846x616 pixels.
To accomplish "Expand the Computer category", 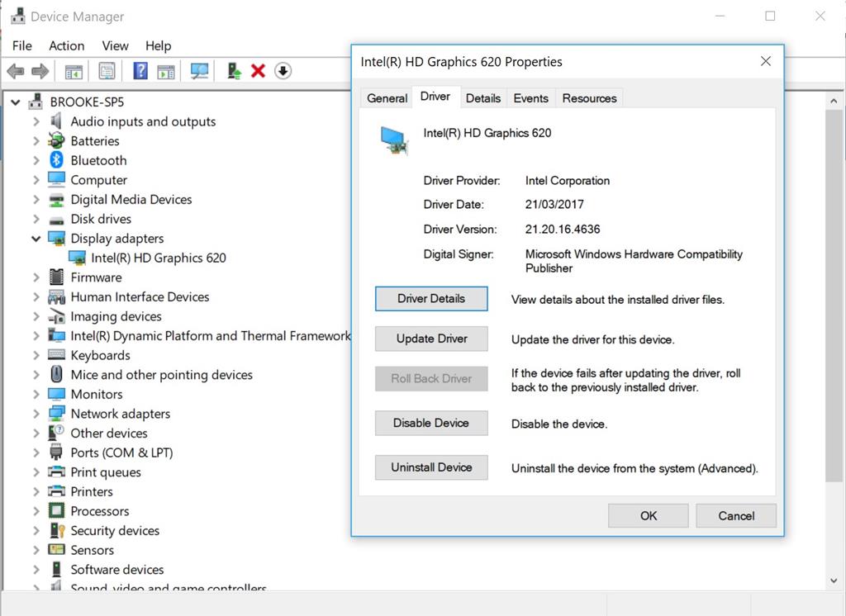I will tap(36, 180).
